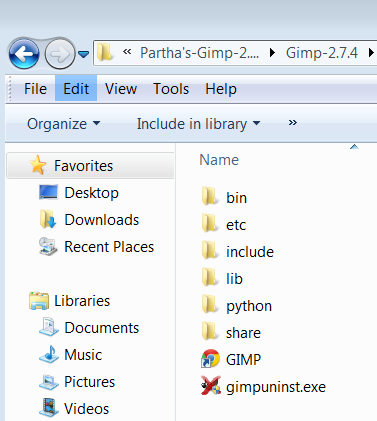Open Downloads in Favorites

102,220
